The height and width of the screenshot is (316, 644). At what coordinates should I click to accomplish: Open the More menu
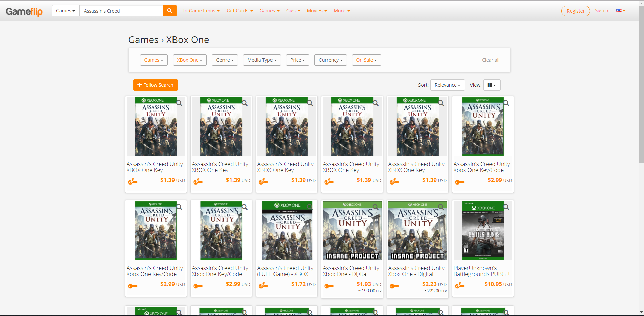[342, 11]
